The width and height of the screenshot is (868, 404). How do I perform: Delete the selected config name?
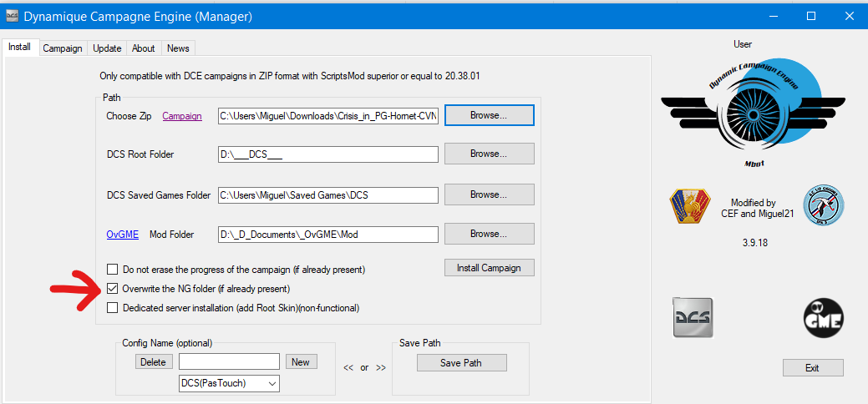(x=154, y=362)
